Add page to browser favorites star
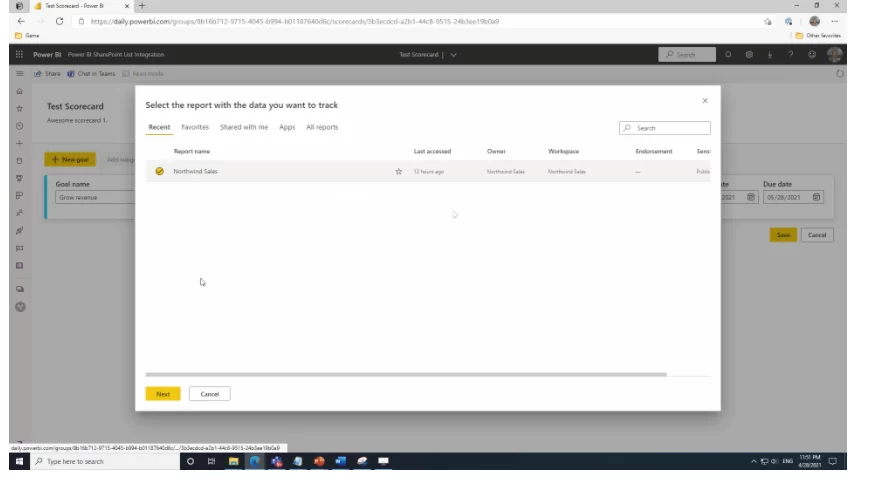 tap(768, 22)
